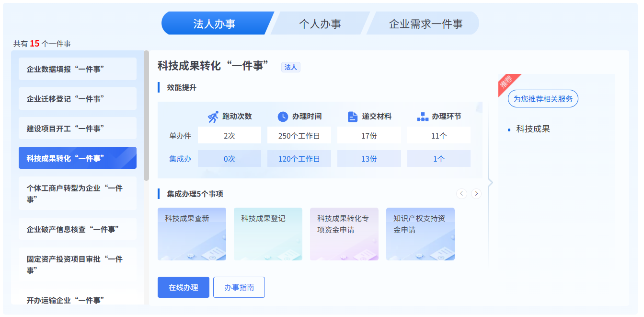Click the running figure icon beside 跑动次数
644x317 pixels.
click(x=213, y=117)
